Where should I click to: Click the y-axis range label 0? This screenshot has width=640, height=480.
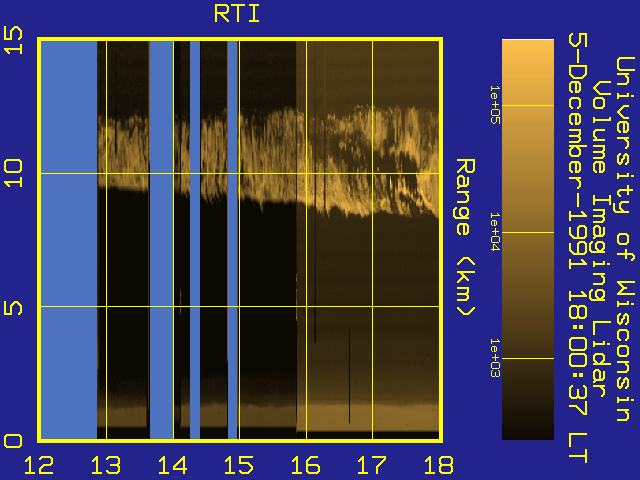click(x=13, y=441)
